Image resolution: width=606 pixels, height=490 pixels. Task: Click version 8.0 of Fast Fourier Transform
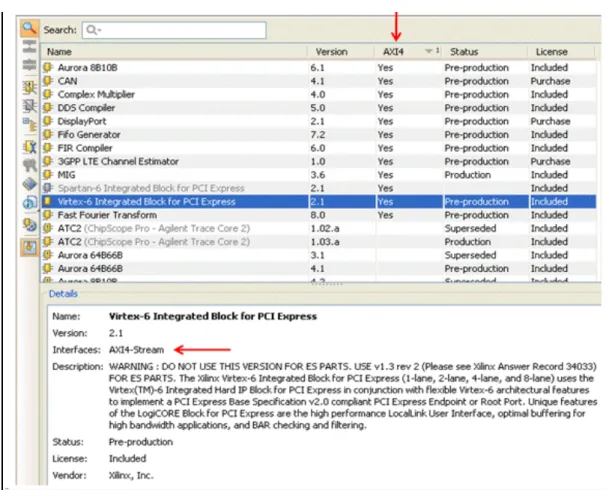point(318,215)
